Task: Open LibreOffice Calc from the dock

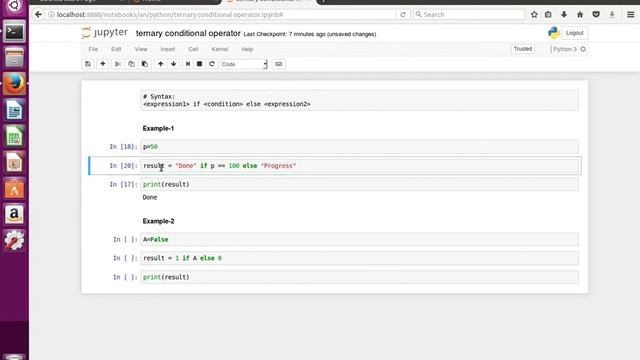Action: [x=14, y=136]
